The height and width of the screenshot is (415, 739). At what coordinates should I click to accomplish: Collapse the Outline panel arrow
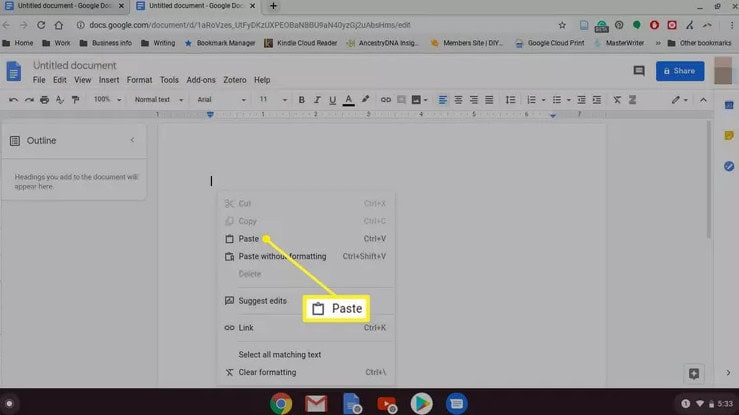[x=132, y=140]
